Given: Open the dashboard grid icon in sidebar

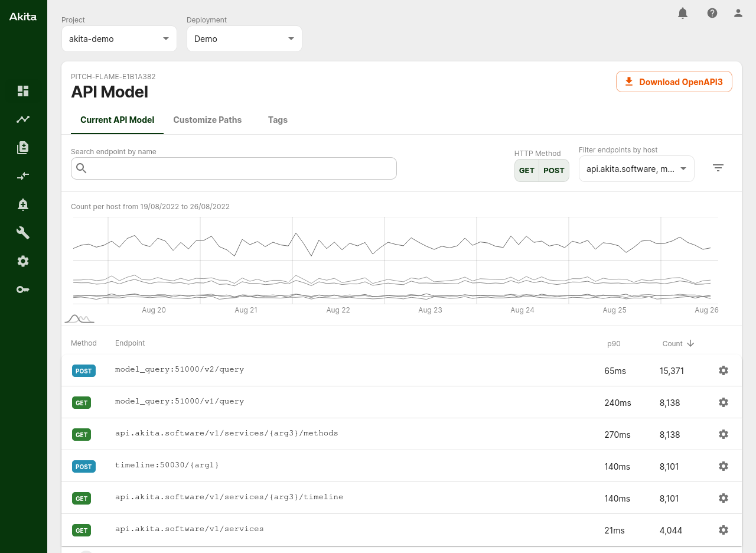Looking at the screenshot, I should pos(23,91).
